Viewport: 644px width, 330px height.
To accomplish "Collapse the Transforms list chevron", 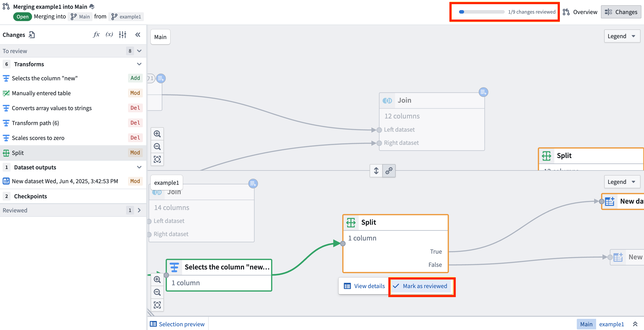I will coord(139,64).
